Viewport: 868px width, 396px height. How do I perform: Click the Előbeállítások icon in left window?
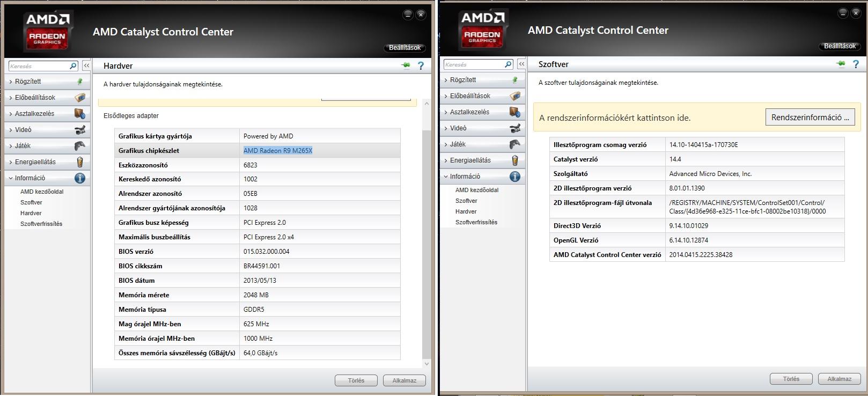80,98
